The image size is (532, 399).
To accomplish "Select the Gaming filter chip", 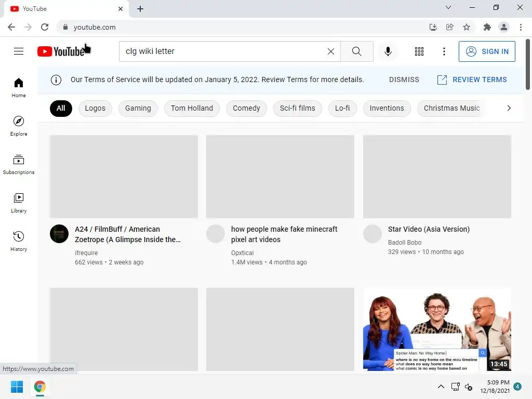I will (138, 108).
